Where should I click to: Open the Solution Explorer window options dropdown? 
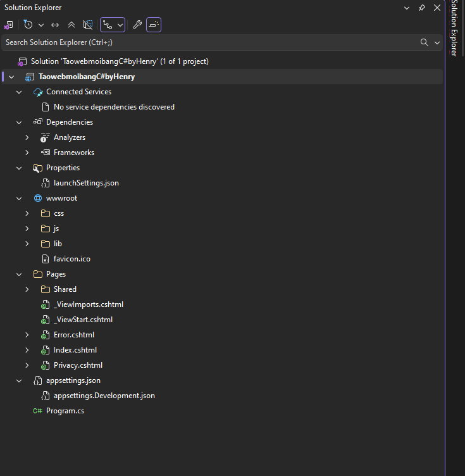pos(407,8)
